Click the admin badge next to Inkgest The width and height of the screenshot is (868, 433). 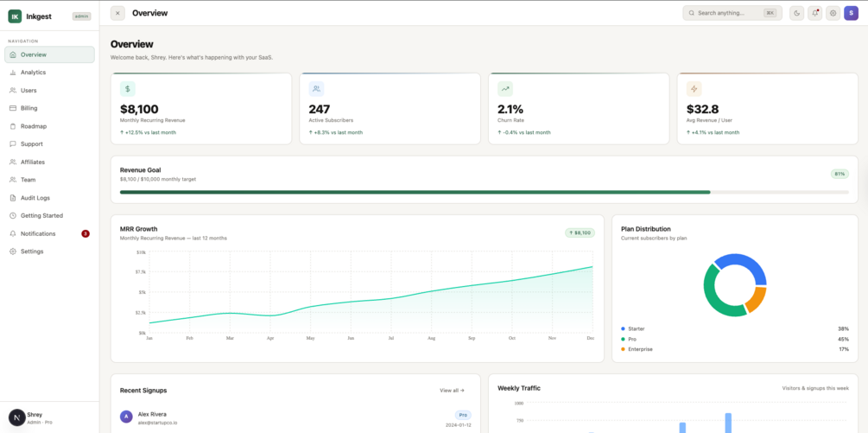coord(81,16)
